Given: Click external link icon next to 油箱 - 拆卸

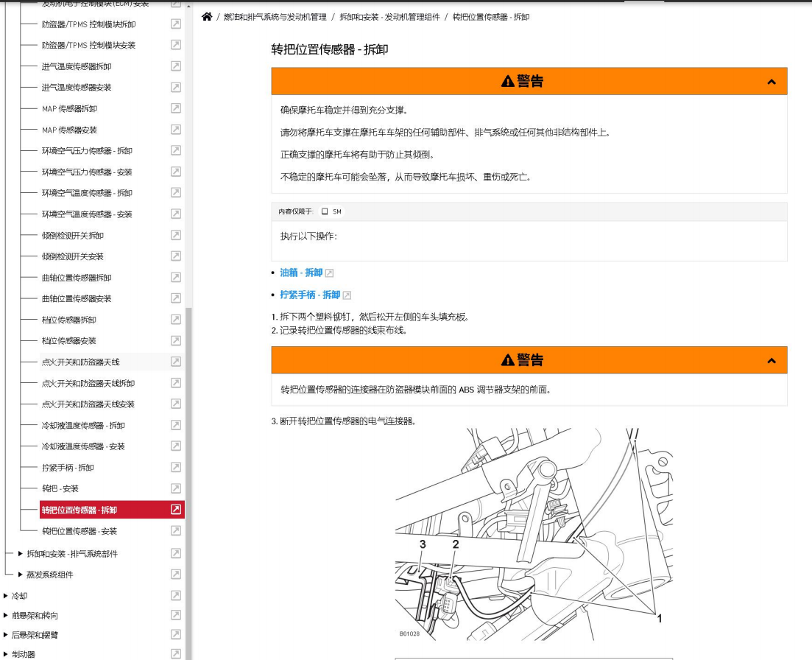Looking at the screenshot, I should point(330,273).
